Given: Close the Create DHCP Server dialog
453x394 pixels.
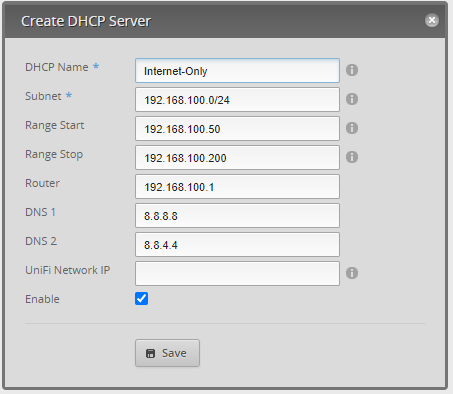Looking at the screenshot, I should pyautogui.click(x=432, y=20).
